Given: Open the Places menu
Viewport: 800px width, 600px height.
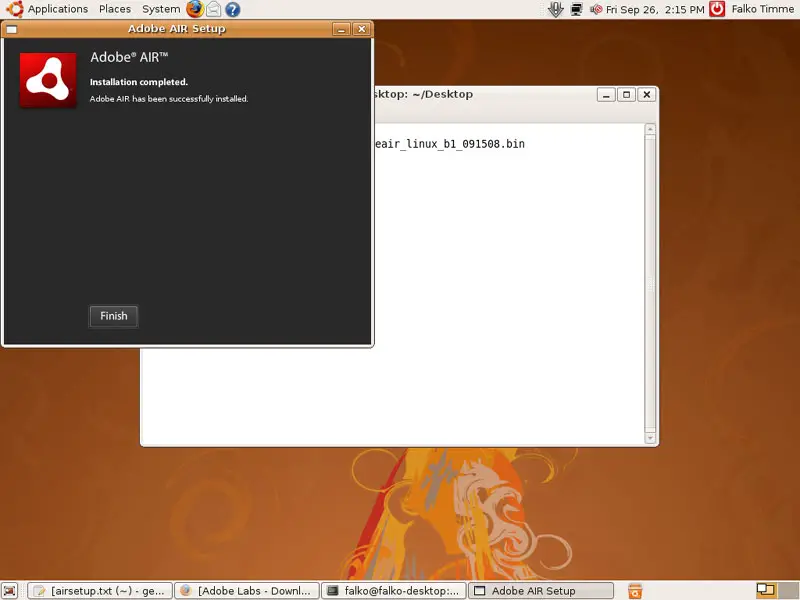Looking at the screenshot, I should (115, 9).
